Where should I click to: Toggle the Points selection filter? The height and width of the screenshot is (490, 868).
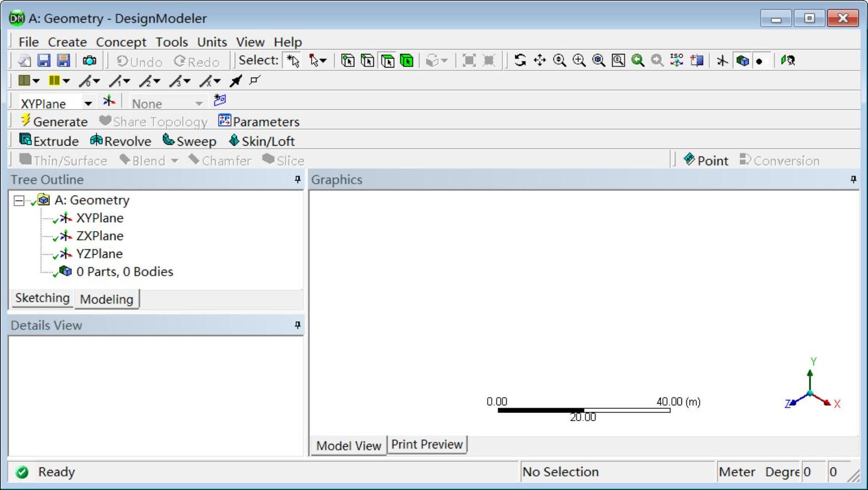pyautogui.click(x=348, y=60)
